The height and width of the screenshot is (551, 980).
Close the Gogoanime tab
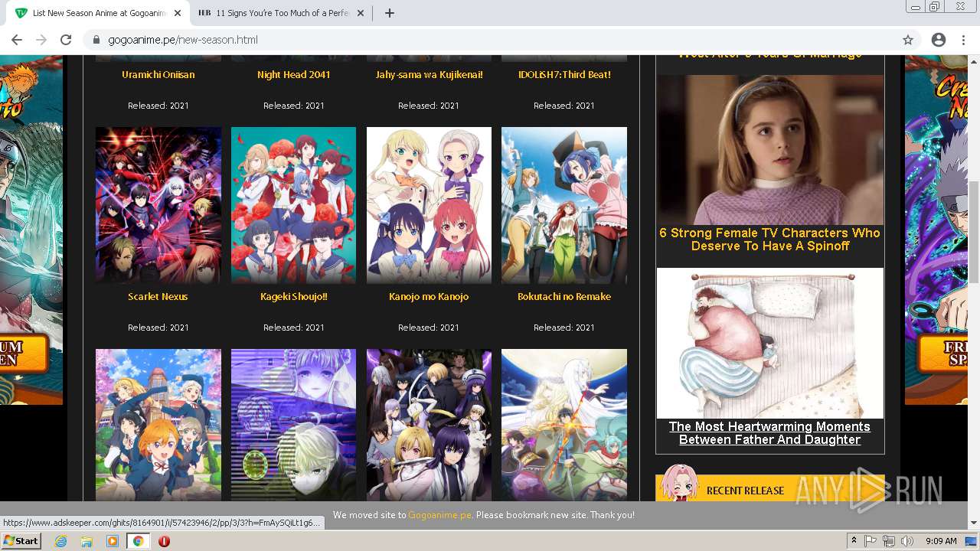coord(178,13)
